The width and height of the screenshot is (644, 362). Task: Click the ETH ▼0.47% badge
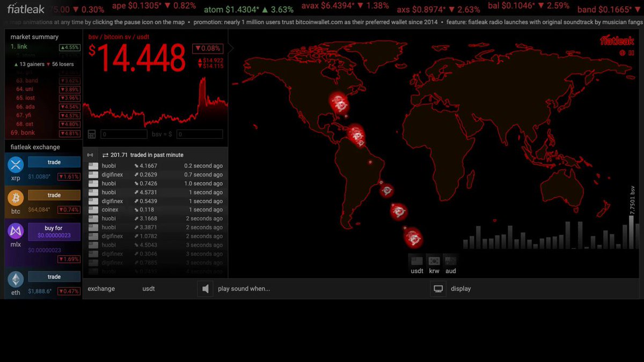(x=69, y=291)
